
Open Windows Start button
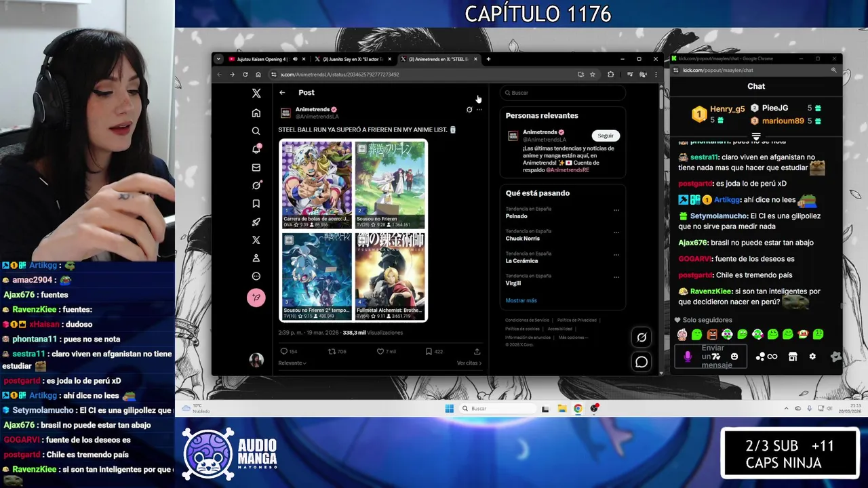pyautogui.click(x=449, y=409)
